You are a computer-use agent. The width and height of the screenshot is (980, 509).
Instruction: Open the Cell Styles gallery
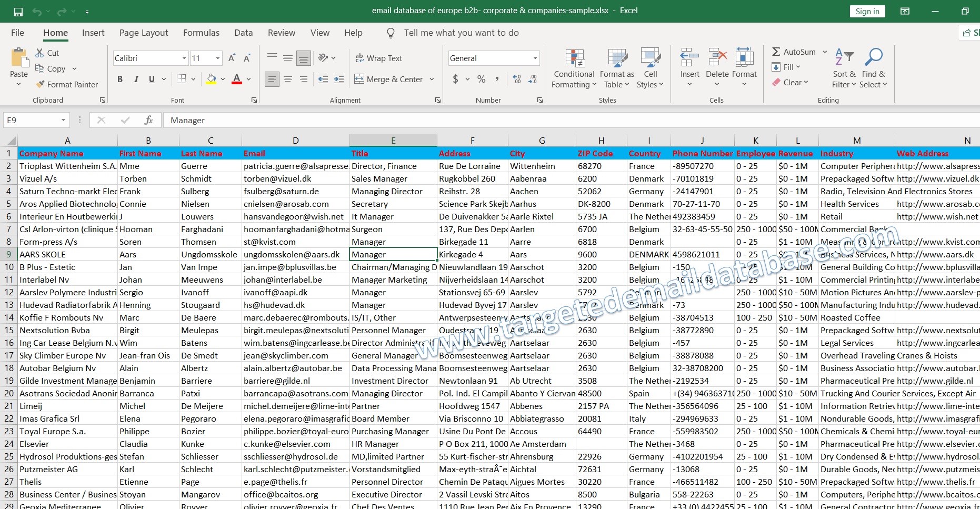pos(651,68)
